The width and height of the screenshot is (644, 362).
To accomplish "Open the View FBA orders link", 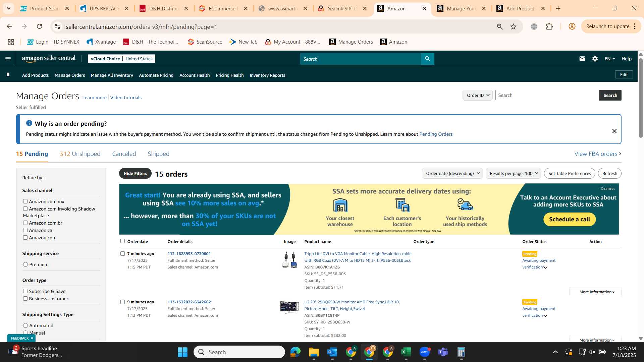I will click(598, 154).
